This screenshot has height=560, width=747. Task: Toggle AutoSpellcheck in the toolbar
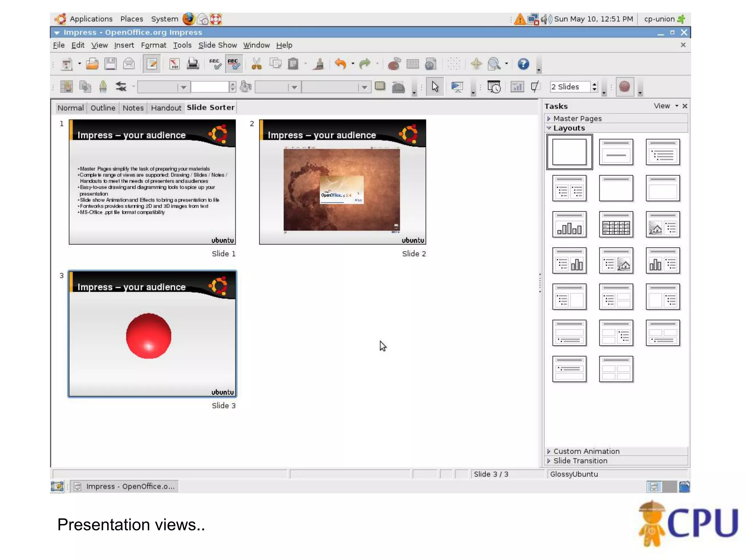[x=234, y=64]
